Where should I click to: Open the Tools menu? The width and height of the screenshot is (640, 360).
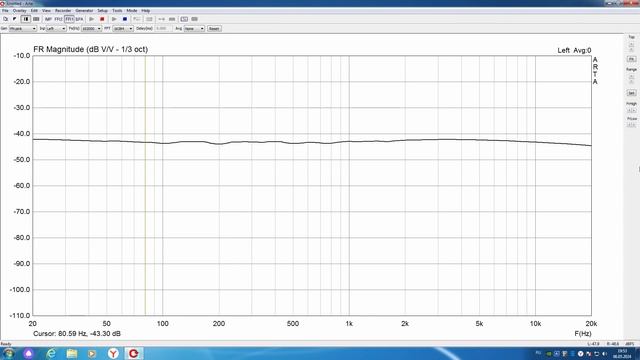(117, 11)
